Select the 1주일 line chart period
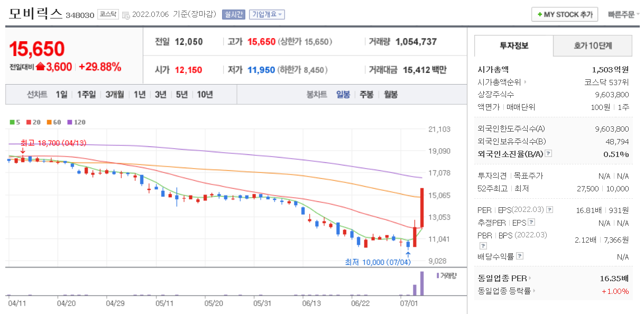 tap(87, 95)
